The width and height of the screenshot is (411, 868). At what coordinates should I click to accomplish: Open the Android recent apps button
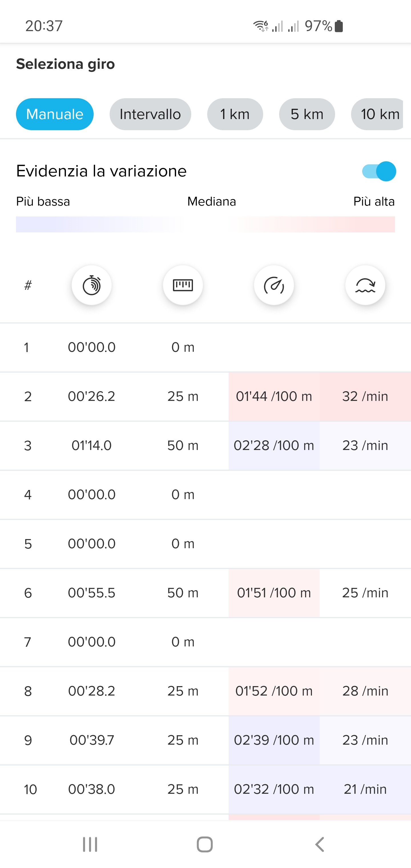click(90, 844)
